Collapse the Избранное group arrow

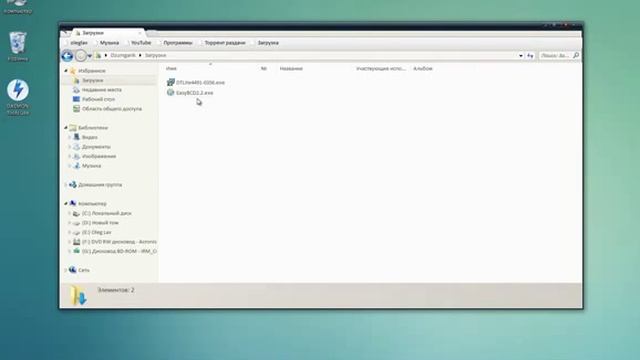[x=66, y=71]
